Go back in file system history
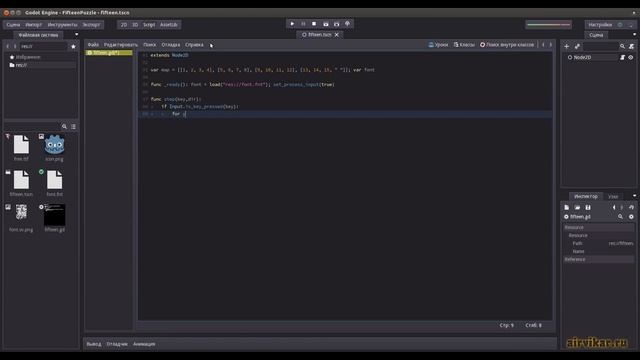 8,47
